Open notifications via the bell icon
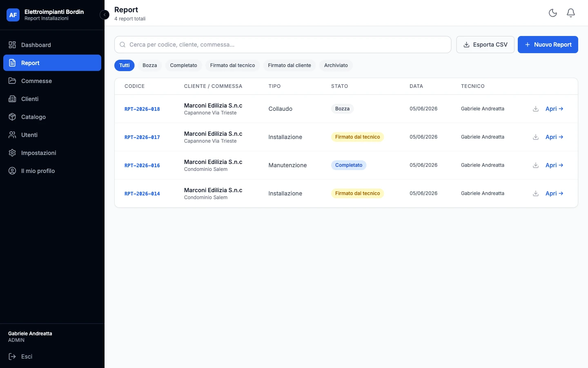The height and width of the screenshot is (368, 588). (571, 13)
